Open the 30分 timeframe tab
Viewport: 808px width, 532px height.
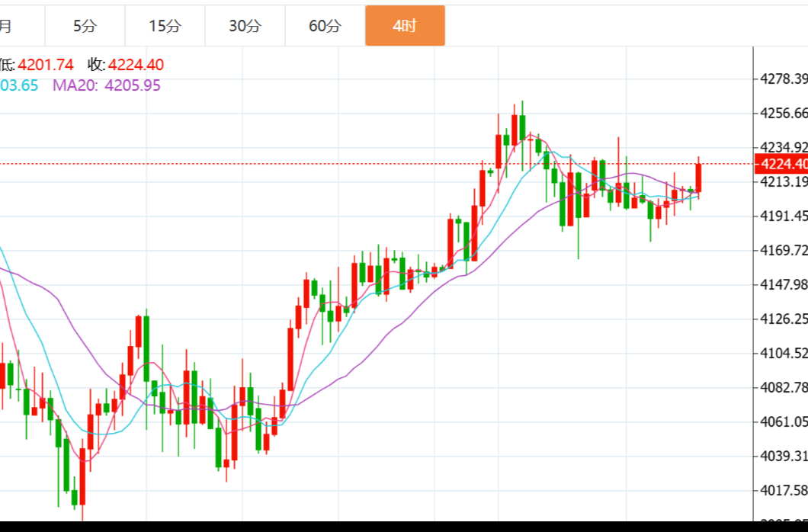click(x=245, y=26)
